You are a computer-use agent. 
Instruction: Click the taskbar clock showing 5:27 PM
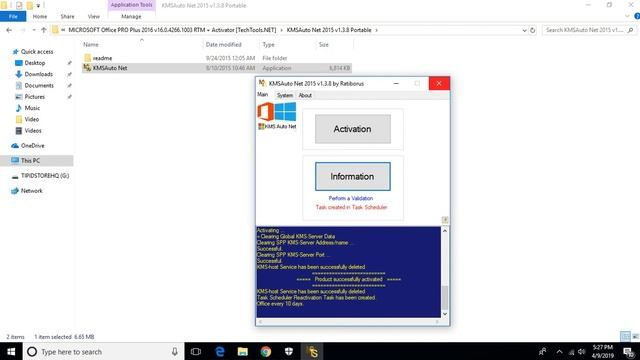coord(603,351)
